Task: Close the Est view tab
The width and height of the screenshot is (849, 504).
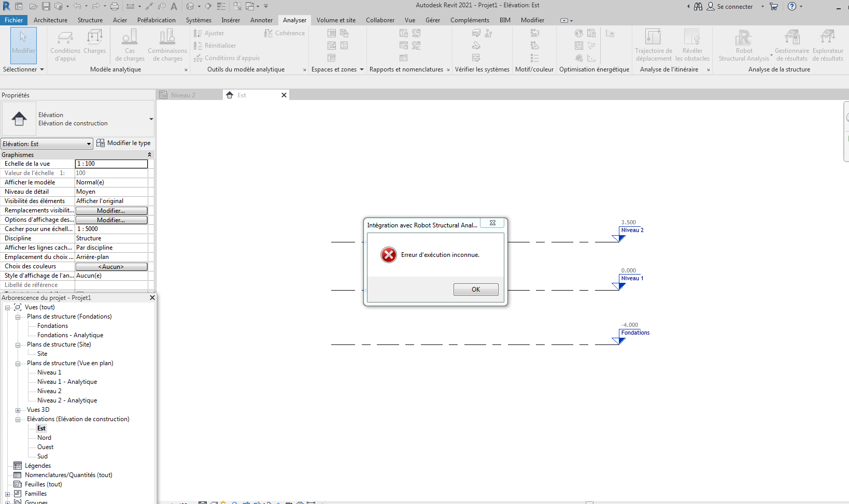Action: pyautogui.click(x=284, y=95)
